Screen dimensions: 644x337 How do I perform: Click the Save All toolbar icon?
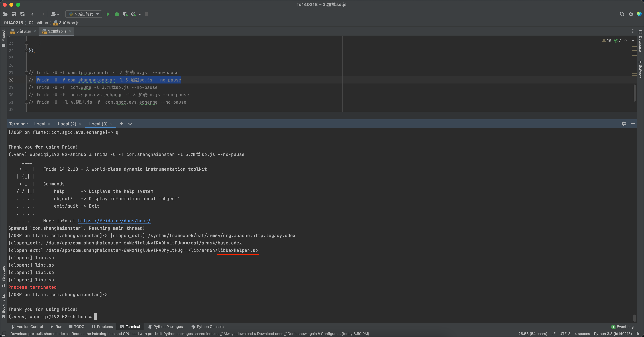click(x=14, y=14)
